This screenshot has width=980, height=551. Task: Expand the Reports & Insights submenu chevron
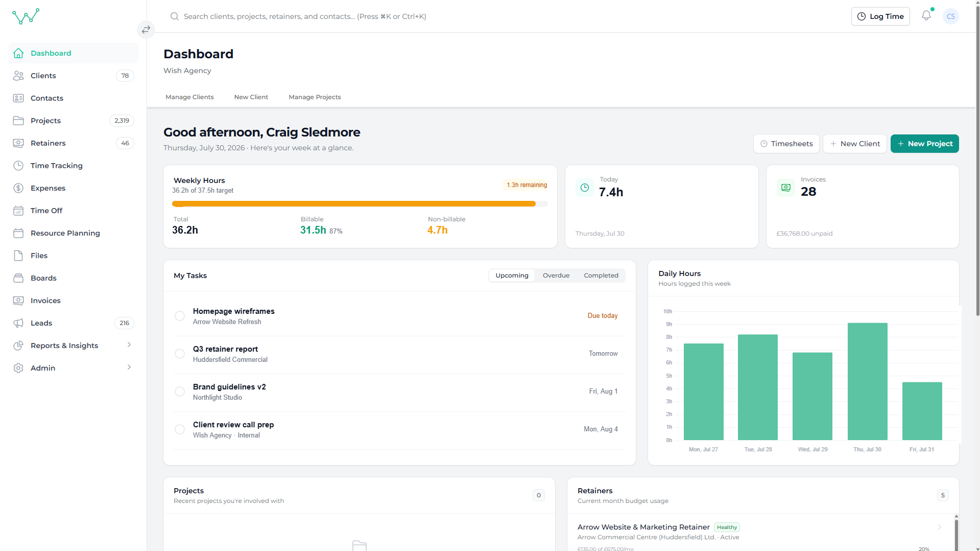coord(129,345)
